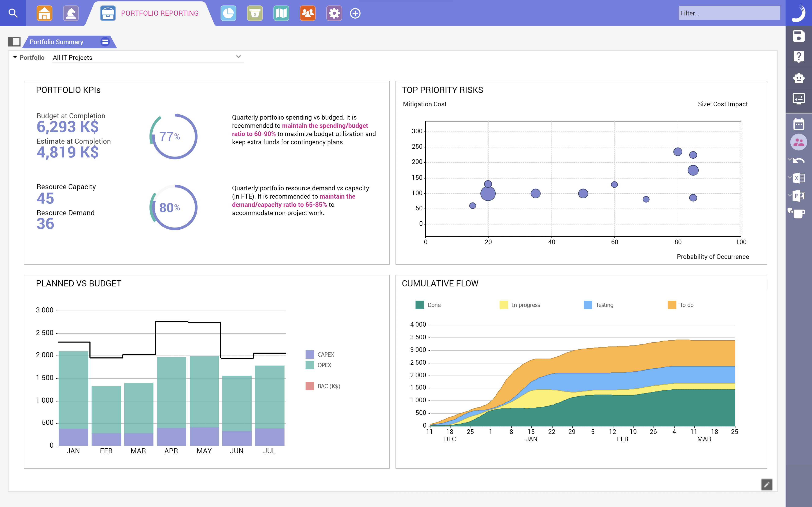Viewport: 812px width, 507px height.
Task: Export the report to Excel
Action: click(x=799, y=178)
